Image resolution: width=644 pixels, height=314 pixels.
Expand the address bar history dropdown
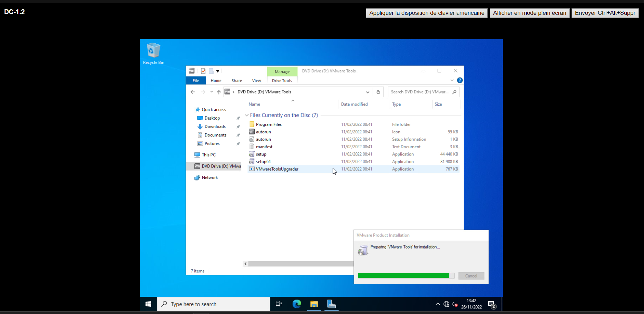[x=368, y=92]
